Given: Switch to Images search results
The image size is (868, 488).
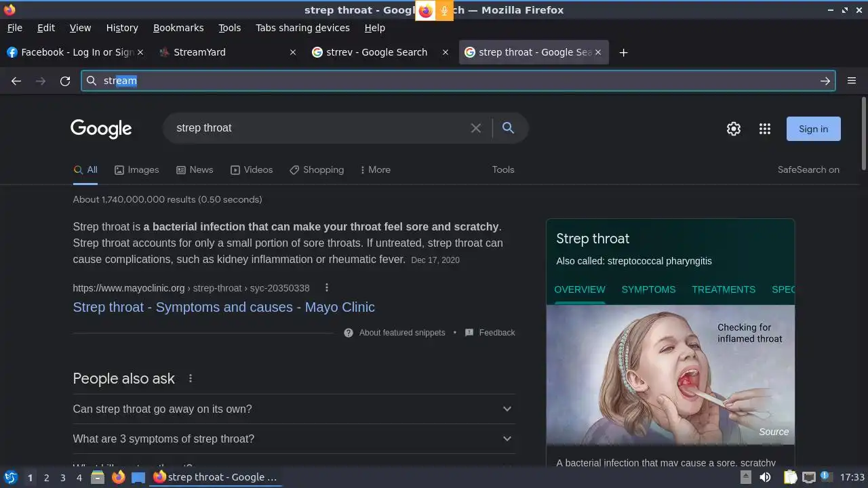Looking at the screenshot, I should point(136,169).
